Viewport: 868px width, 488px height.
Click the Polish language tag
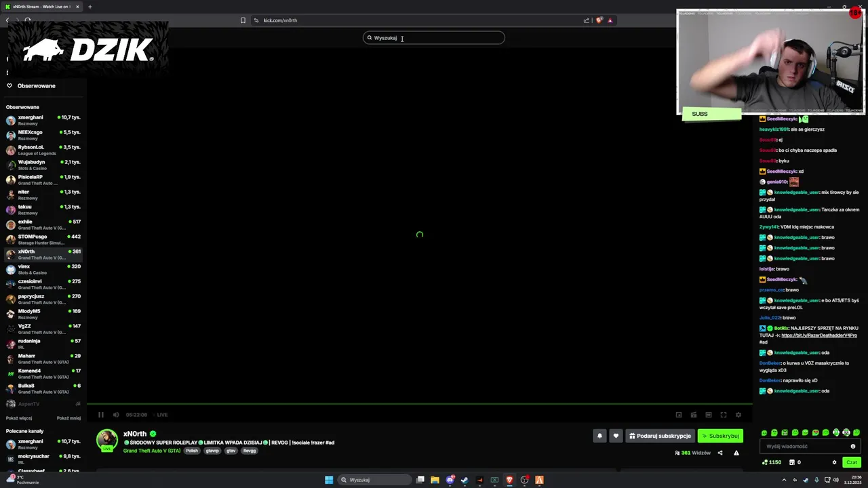[x=192, y=451]
